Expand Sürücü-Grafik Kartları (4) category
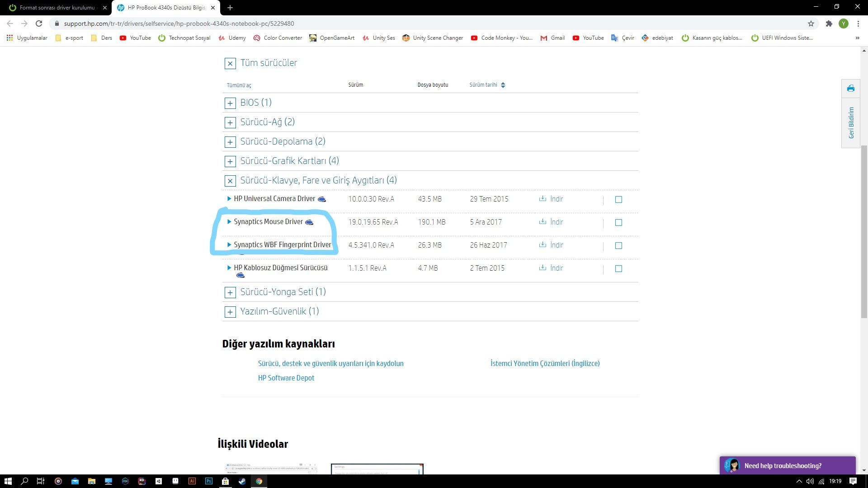This screenshot has width=868, height=488. coord(230,161)
